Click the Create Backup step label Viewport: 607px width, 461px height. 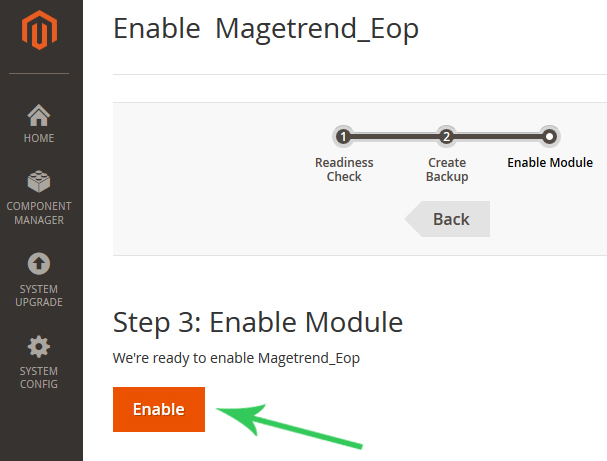click(x=447, y=170)
